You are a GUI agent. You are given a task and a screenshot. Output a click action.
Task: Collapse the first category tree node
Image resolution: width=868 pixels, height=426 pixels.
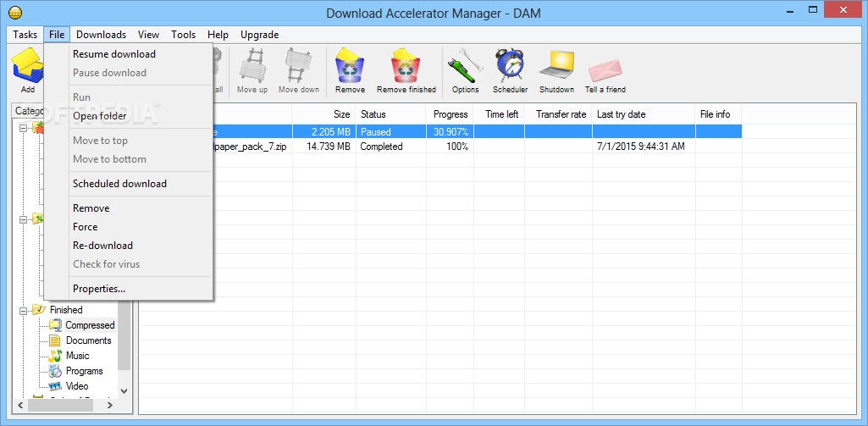[x=23, y=129]
